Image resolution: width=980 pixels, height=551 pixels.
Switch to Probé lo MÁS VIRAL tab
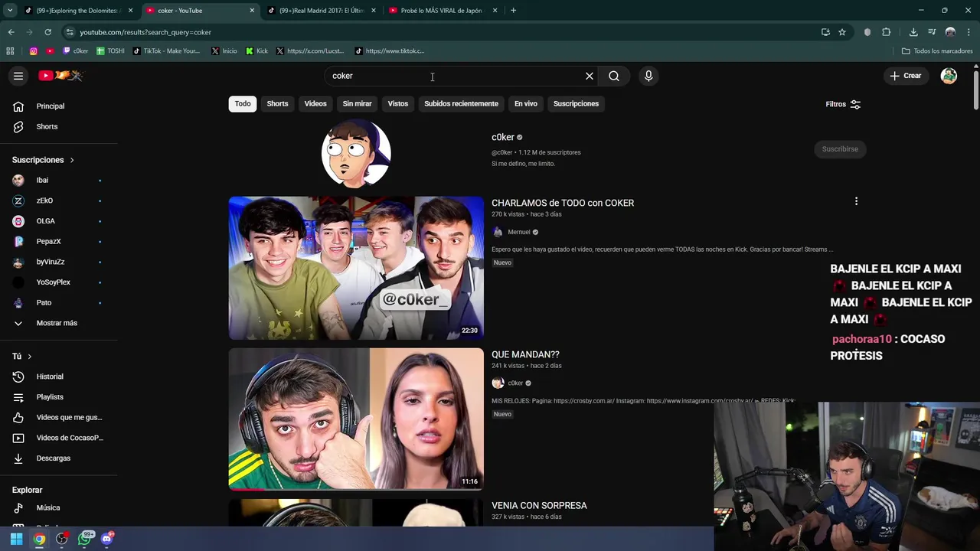[443, 11]
